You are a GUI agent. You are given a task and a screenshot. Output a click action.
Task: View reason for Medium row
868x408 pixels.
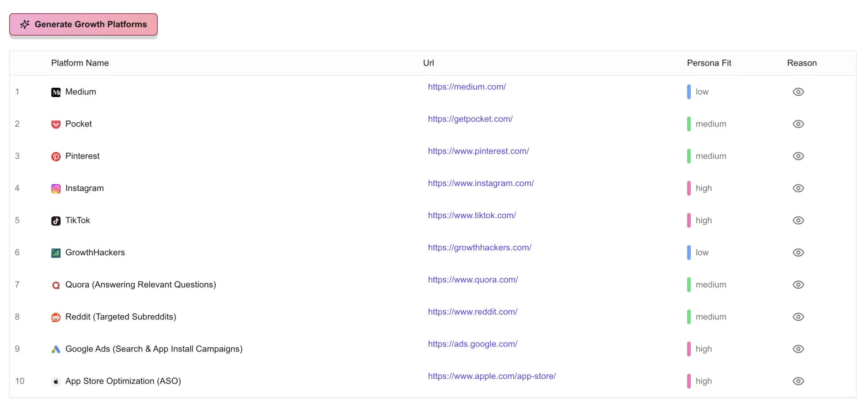(798, 92)
